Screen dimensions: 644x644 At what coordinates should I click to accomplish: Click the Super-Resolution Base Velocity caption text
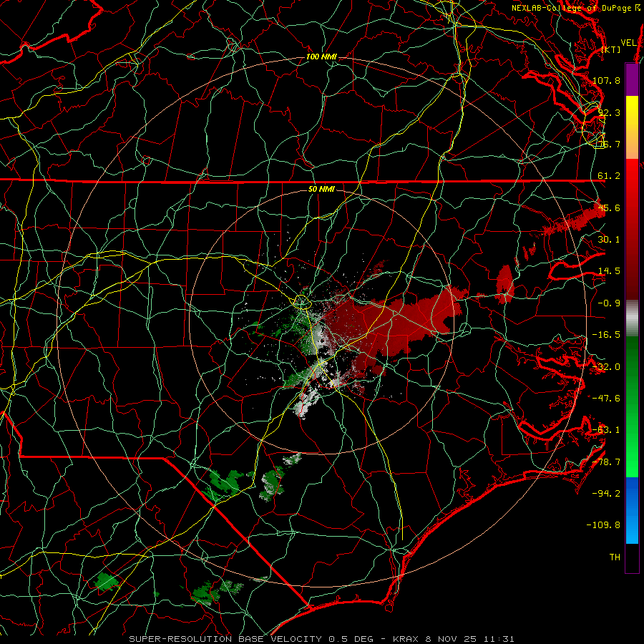pyautogui.click(x=321, y=639)
